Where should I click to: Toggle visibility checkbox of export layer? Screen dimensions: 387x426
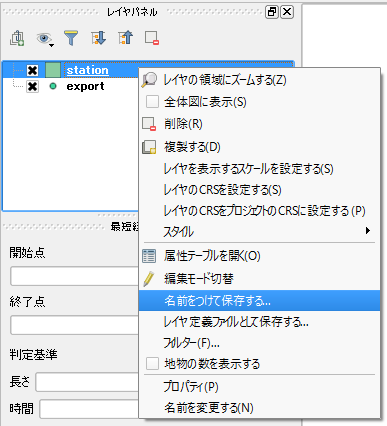tap(32, 87)
